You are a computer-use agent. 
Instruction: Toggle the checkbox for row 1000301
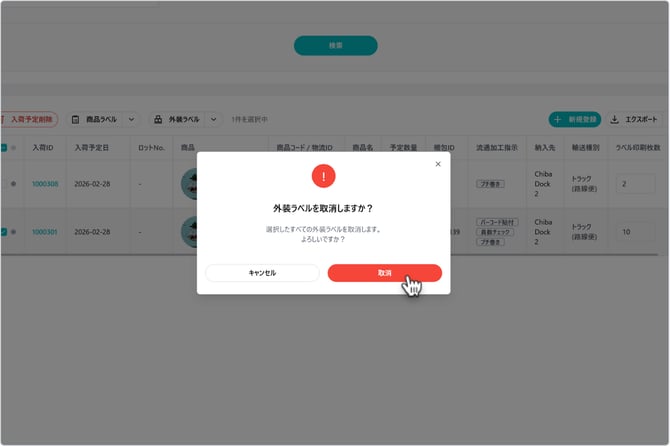[x=4, y=232]
